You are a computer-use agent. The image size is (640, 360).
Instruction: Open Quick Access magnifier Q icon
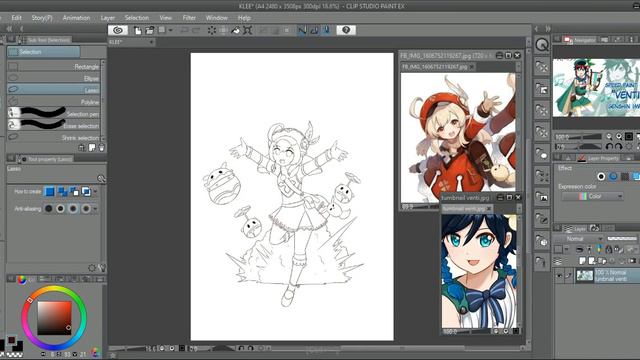tap(542, 45)
